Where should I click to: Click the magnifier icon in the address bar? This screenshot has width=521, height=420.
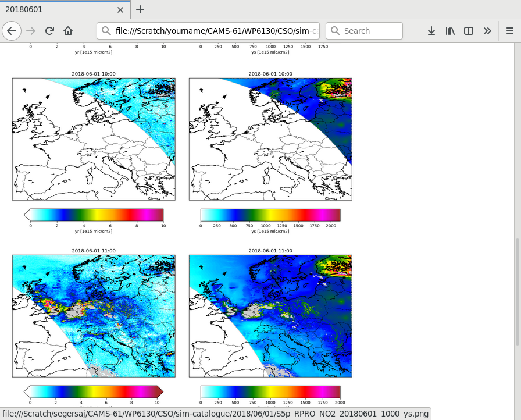(x=106, y=31)
